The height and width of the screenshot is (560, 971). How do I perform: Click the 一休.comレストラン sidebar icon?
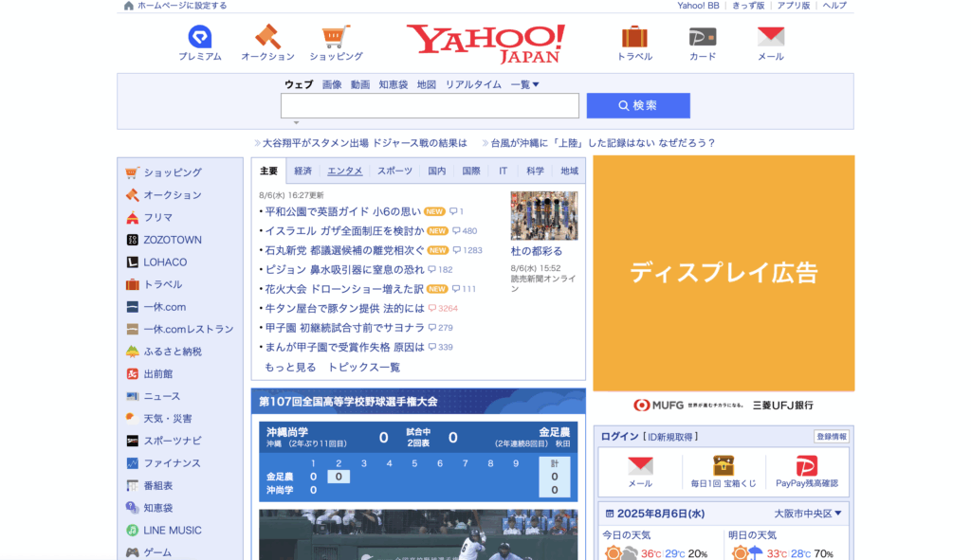coord(132,329)
